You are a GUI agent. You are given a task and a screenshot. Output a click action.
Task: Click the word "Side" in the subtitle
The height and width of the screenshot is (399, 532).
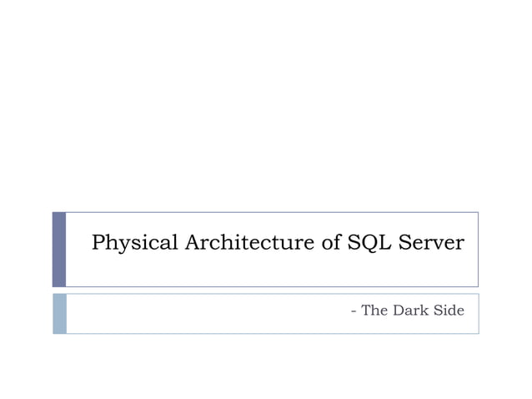coord(448,311)
